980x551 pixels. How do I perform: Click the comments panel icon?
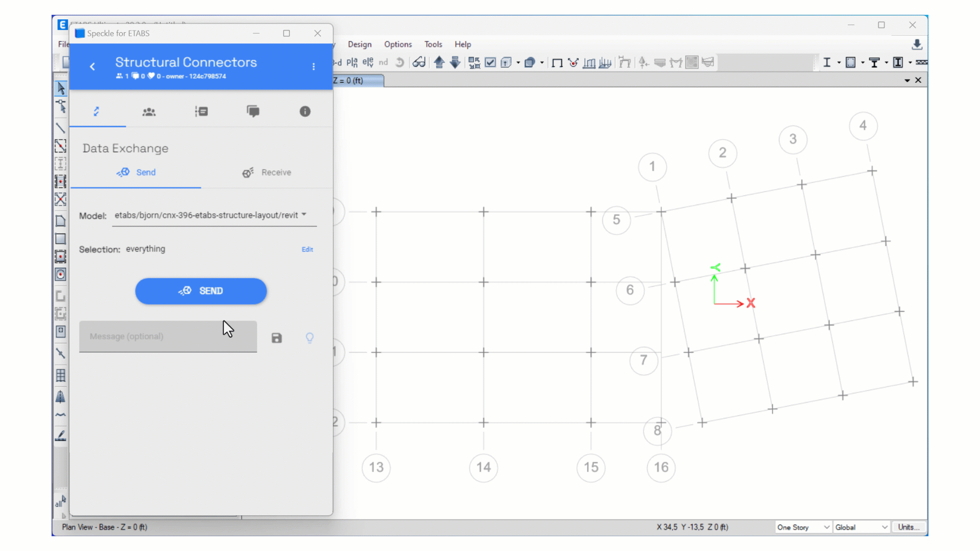253,111
